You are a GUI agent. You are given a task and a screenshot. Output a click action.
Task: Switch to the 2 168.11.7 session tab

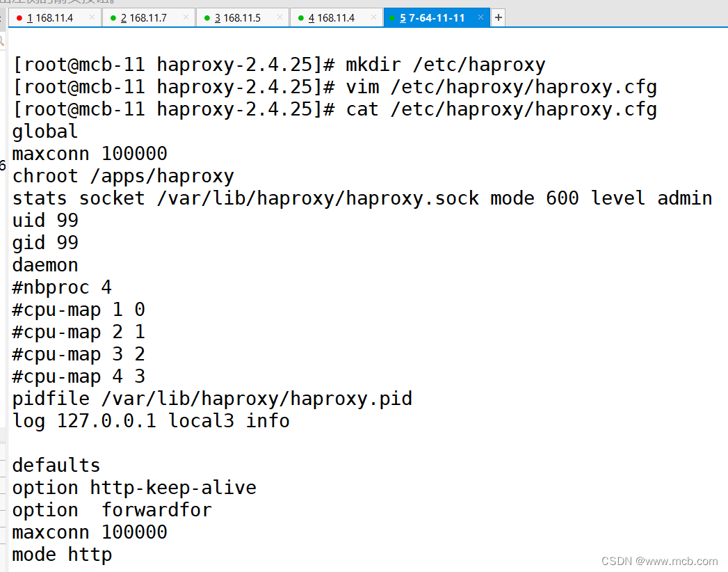[146, 17]
